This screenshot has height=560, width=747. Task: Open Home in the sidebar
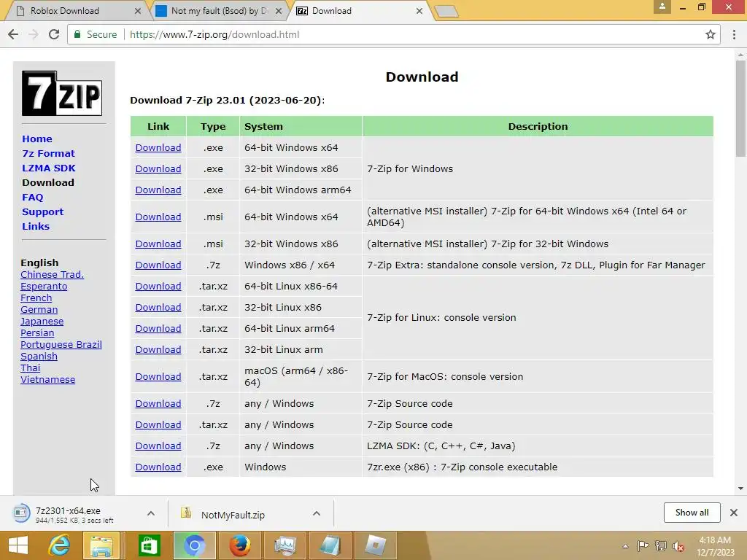coord(37,139)
